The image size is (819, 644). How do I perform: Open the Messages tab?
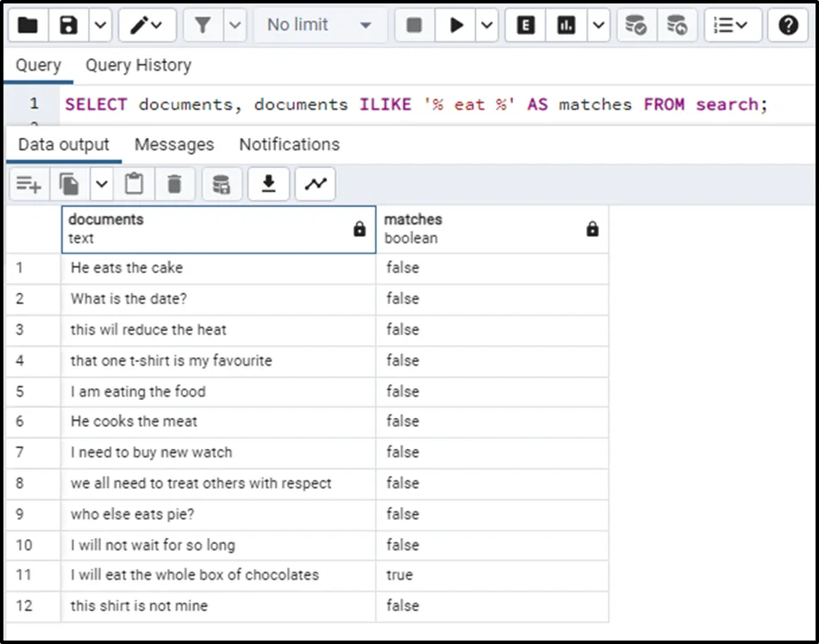[174, 145]
